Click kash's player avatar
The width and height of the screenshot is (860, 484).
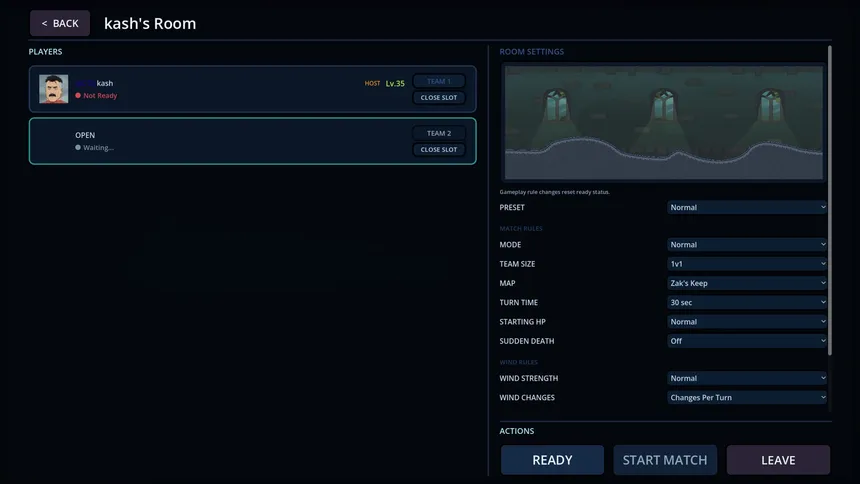click(54, 89)
